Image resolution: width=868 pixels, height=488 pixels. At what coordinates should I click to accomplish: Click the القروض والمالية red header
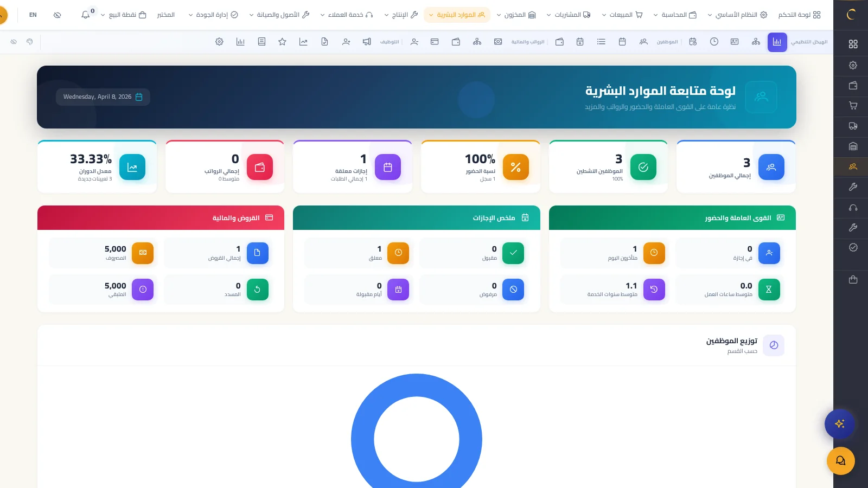161,218
